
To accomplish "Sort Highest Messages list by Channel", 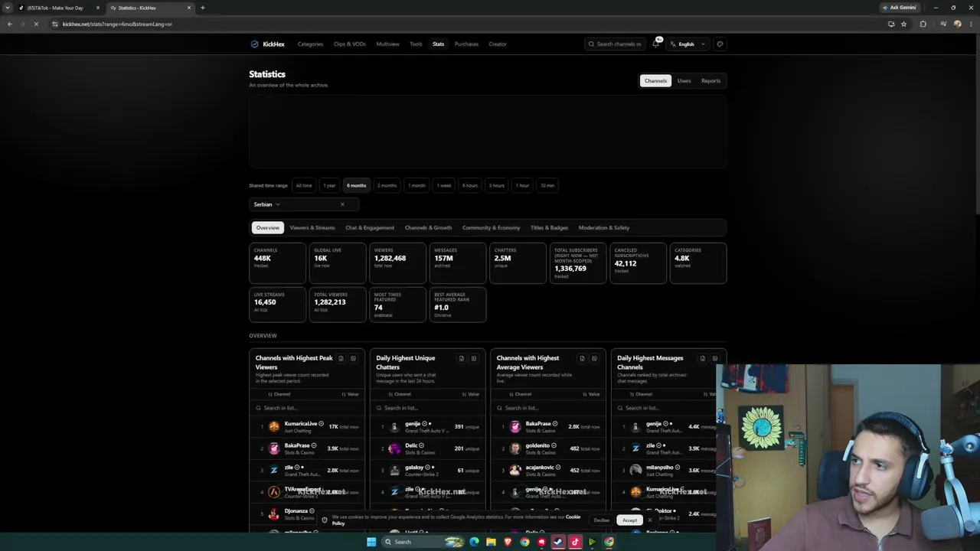I will coord(642,394).
